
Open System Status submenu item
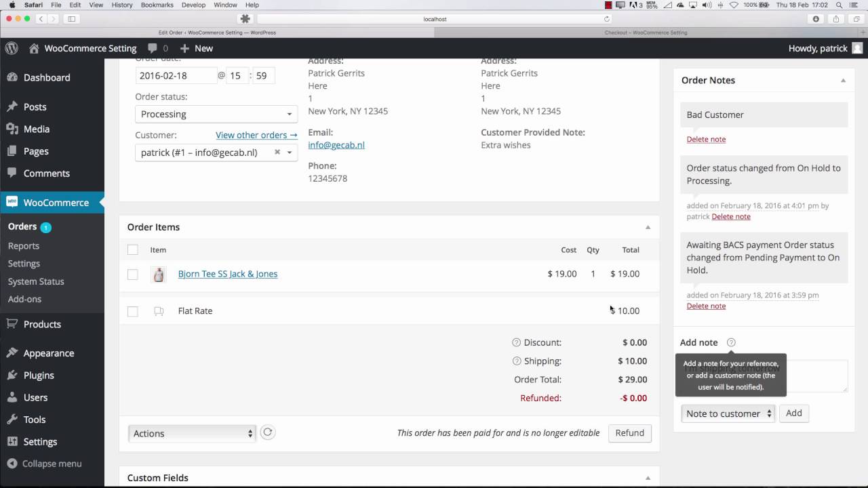(x=36, y=281)
